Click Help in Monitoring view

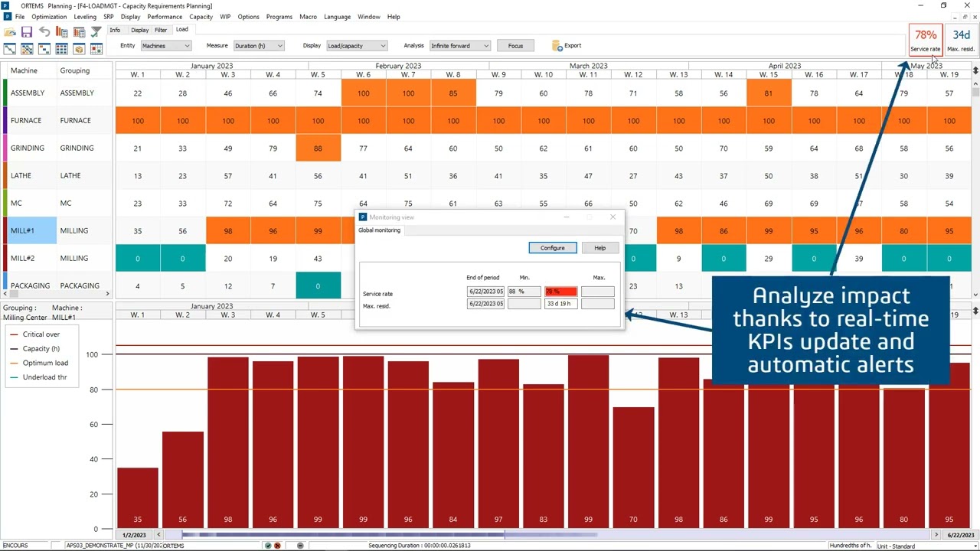coord(600,248)
